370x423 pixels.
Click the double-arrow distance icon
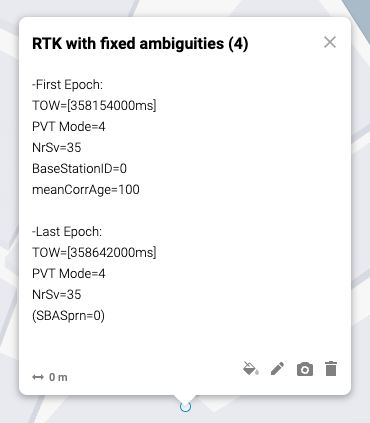point(38,377)
